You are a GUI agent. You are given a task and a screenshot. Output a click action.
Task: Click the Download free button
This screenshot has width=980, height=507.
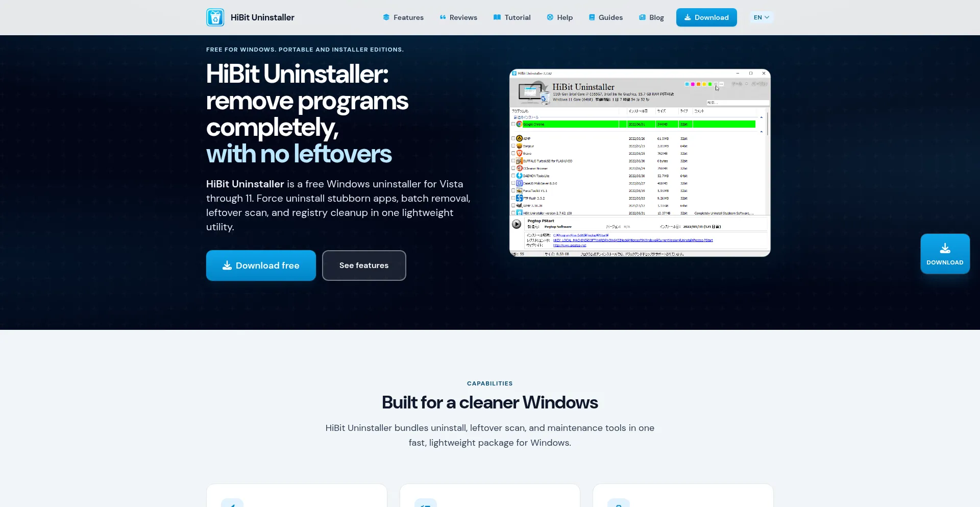261,265
